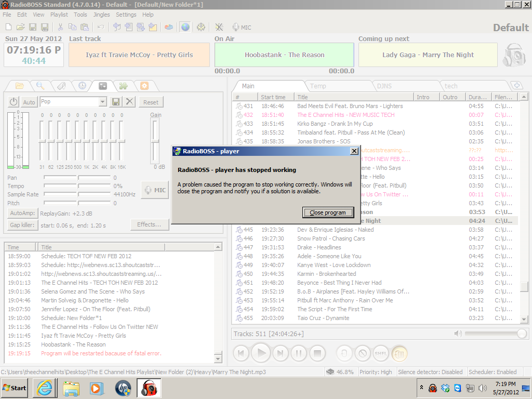The image size is (532, 399).
Task: Toggle the stop-after-track circle-slash button
Action: click(362, 353)
